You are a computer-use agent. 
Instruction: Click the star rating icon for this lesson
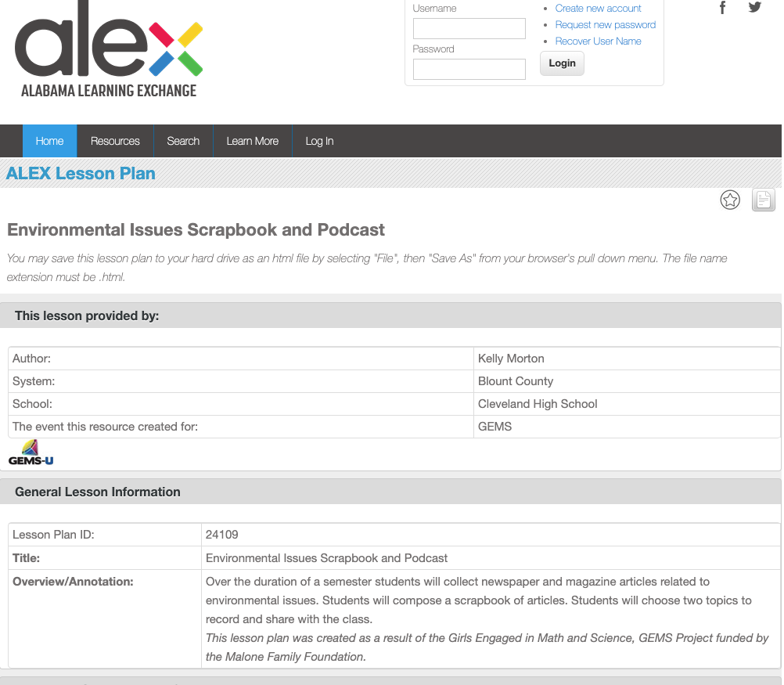click(730, 200)
